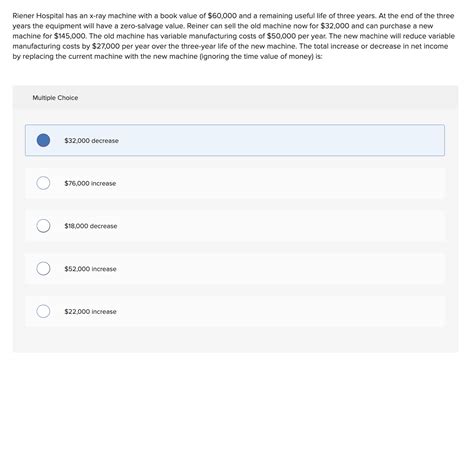This screenshot has height=451, width=474.
Task: Click empty space in $22,000 increase row
Action: [x=280, y=311]
